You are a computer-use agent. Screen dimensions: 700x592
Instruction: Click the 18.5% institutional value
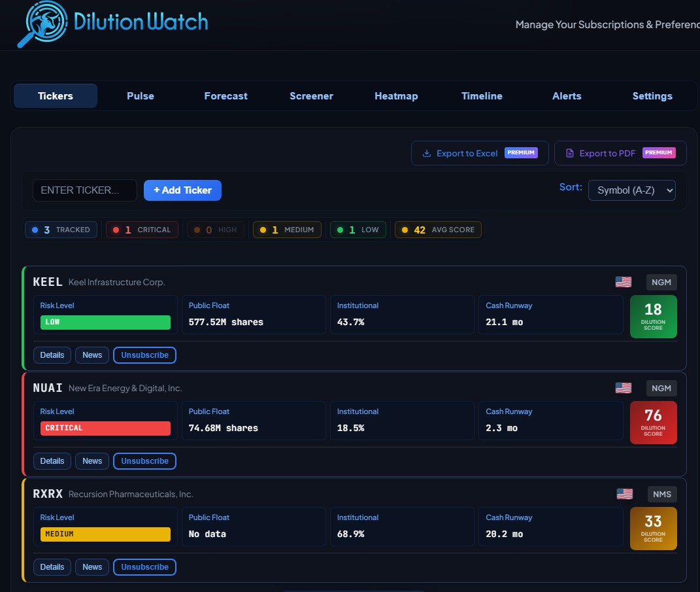350,428
